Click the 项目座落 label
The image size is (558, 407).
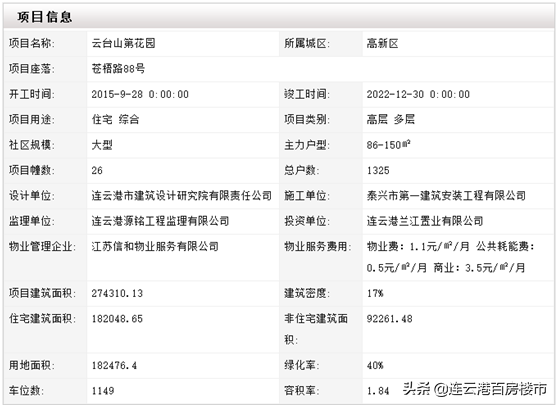coord(32,69)
